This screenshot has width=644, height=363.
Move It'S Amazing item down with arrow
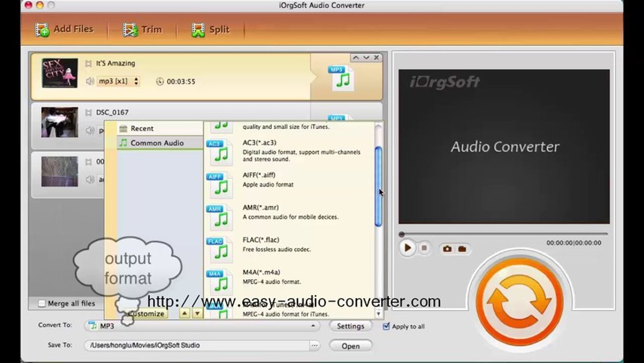coord(366,58)
